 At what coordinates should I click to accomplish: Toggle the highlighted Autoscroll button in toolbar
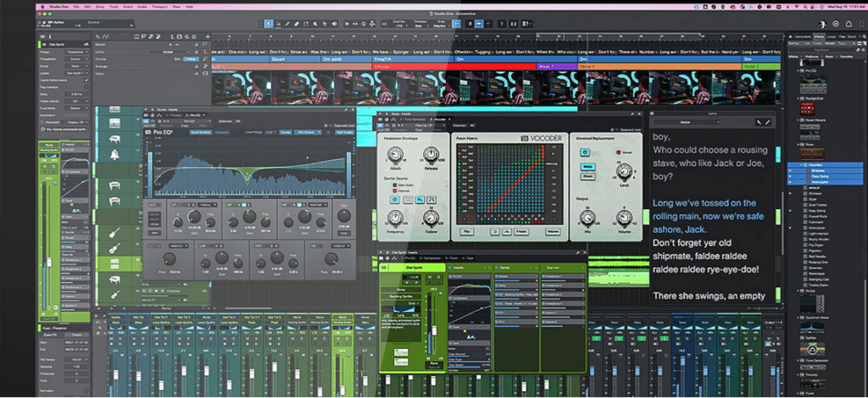click(480, 24)
